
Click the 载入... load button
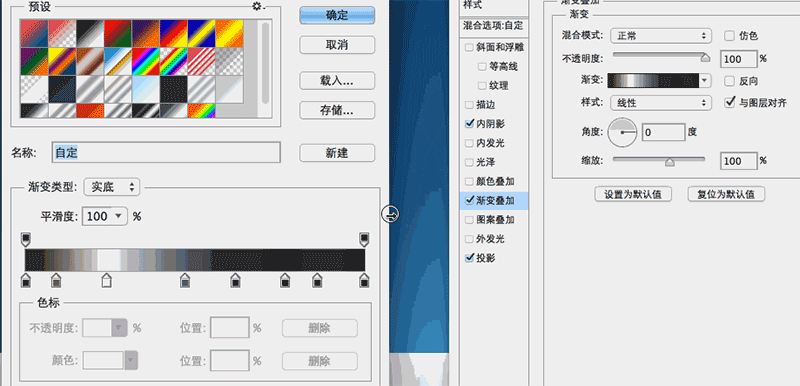point(337,81)
